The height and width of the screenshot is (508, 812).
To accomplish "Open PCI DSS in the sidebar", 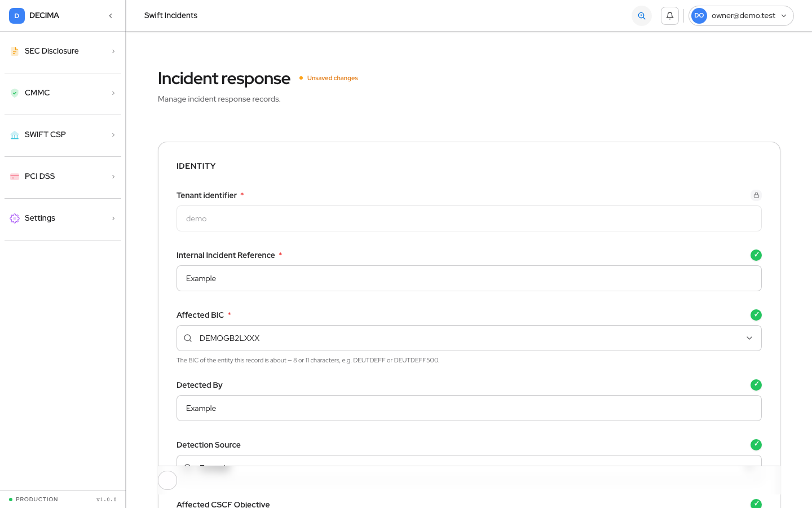I will [x=63, y=177].
